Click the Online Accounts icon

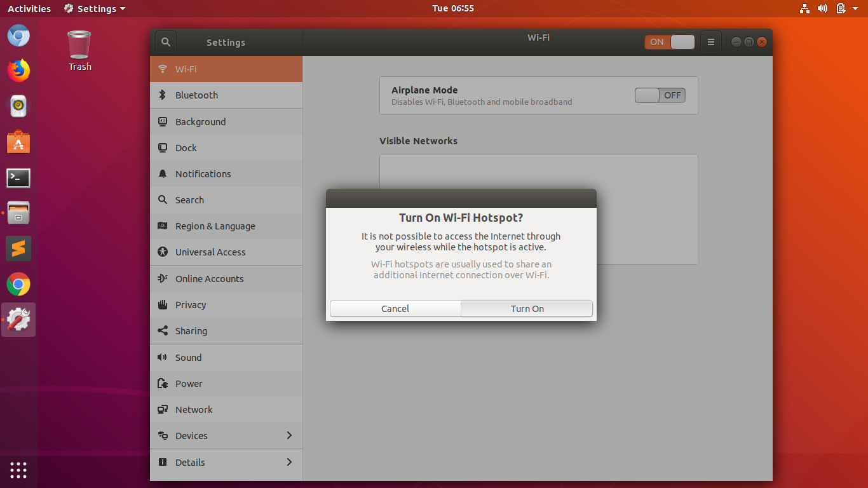pos(163,278)
